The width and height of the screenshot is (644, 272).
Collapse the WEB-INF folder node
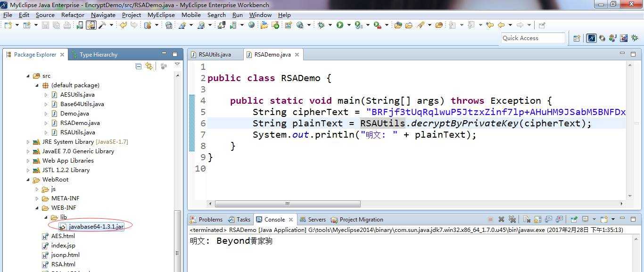(x=37, y=208)
